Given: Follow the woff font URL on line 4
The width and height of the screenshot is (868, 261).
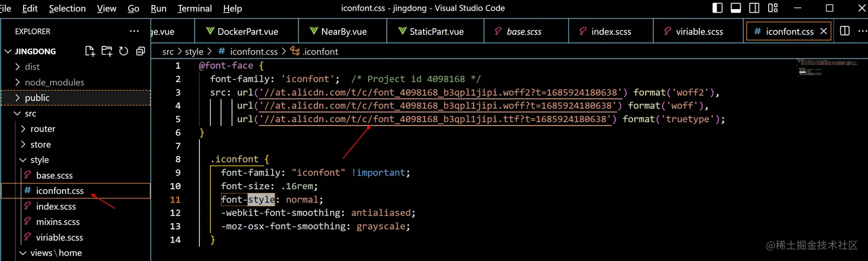Looking at the screenshot, I should tap(439, 106).
